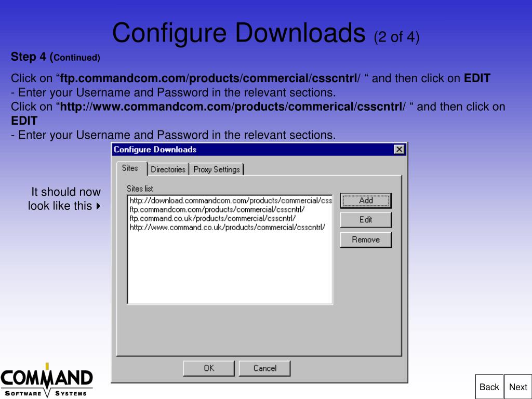
Task: Click the Add button
Action: [x=366, y=201]
